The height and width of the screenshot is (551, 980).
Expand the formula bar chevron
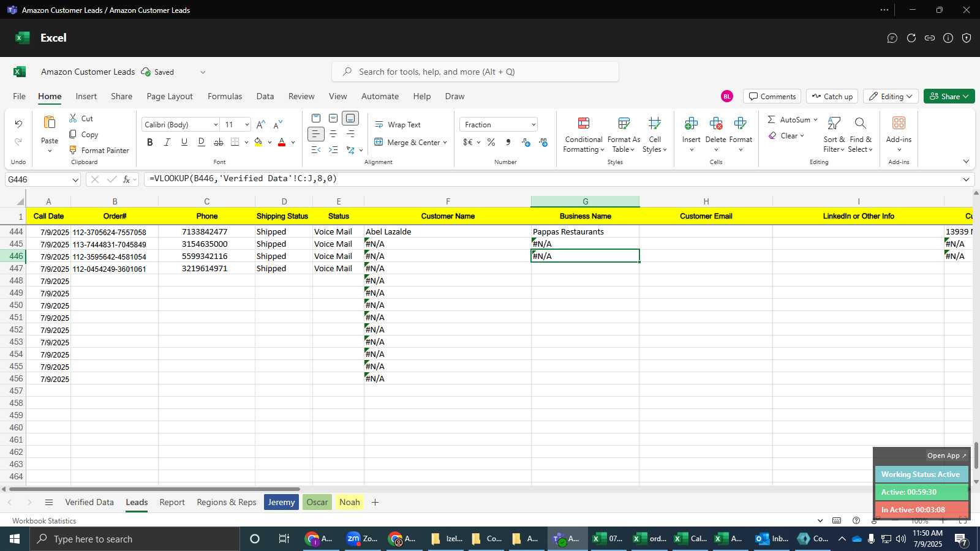point(966,179)
